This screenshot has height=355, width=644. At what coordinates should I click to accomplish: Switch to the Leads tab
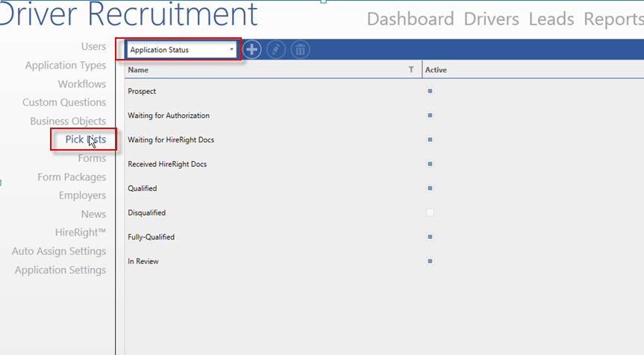551,19
